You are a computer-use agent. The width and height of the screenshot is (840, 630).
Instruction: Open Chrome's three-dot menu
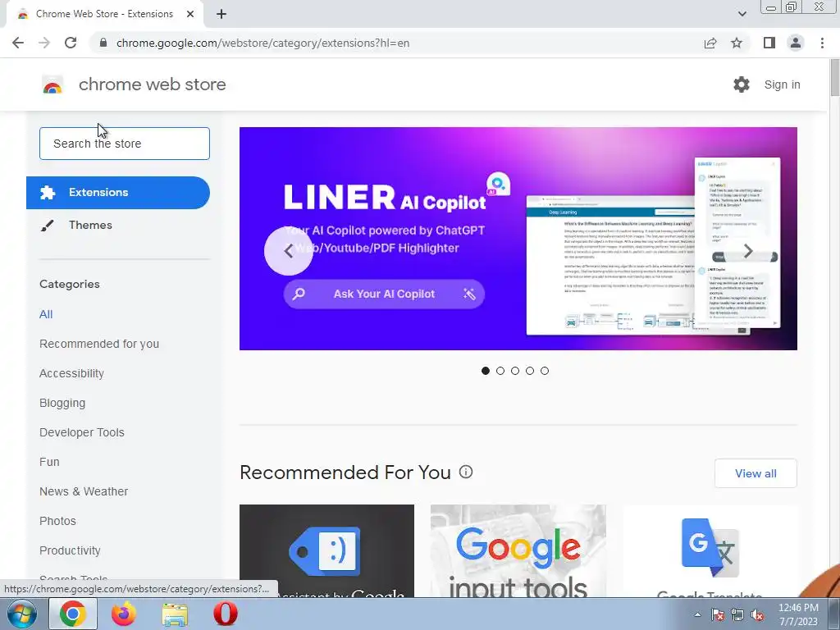click(x=822, y=43)
